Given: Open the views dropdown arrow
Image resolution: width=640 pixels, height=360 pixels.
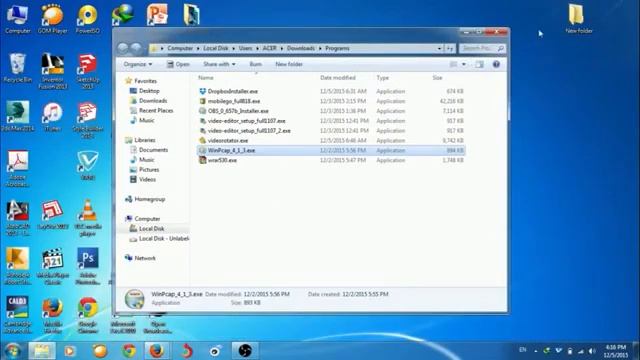Looking at the screenshot, I should tap(464, 64).
